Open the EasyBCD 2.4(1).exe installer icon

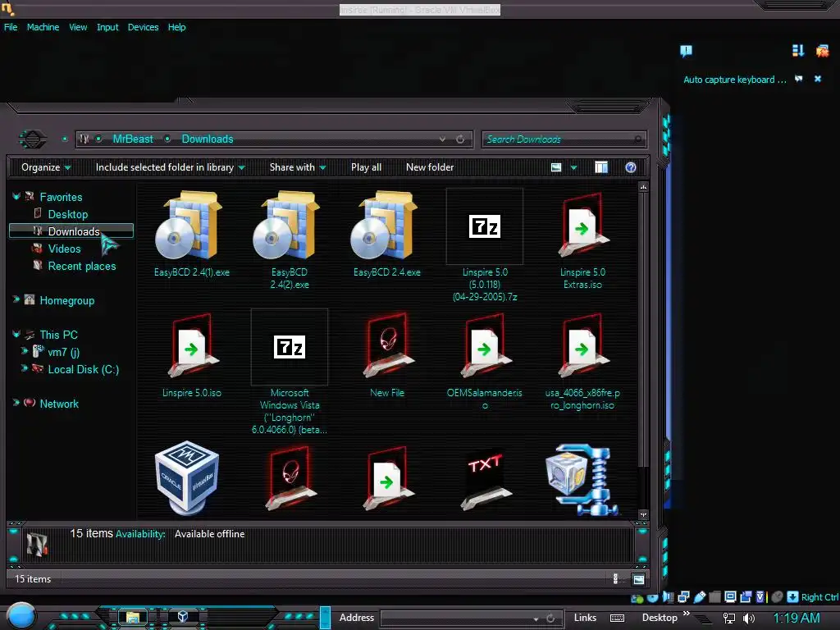coord(189,226)
